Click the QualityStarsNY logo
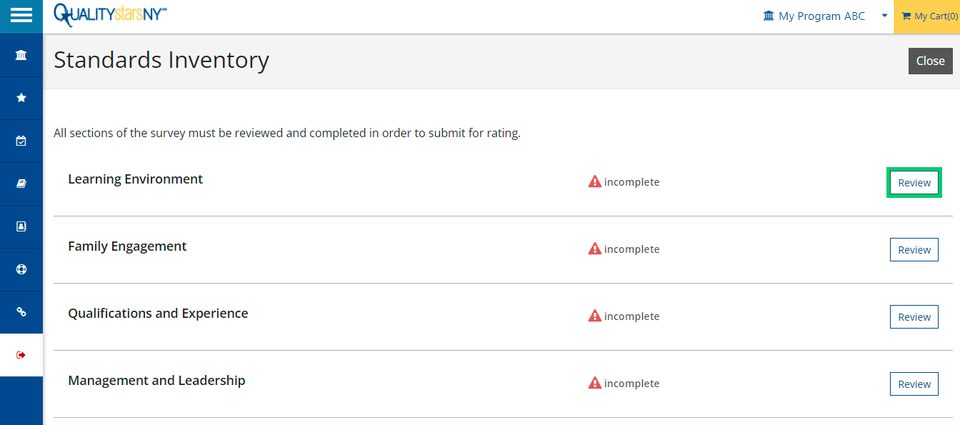The height and width of the screenshot is (425, 960). tap(110, 15)
